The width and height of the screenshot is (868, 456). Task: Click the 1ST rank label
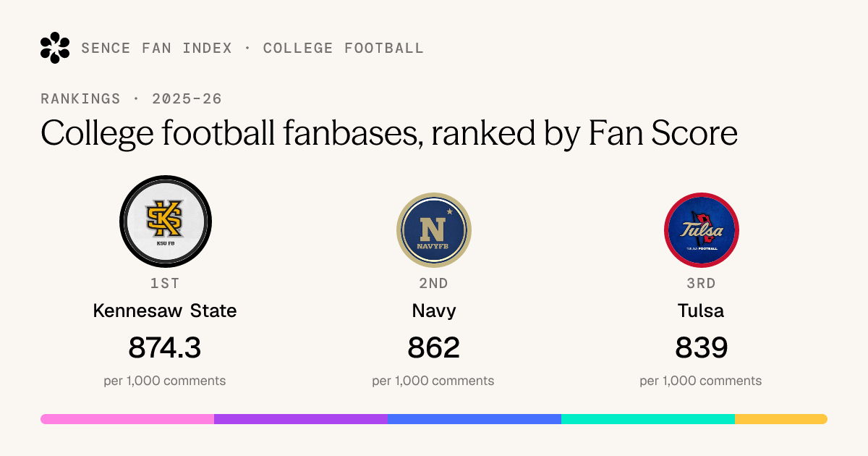(x=166, y=283)
